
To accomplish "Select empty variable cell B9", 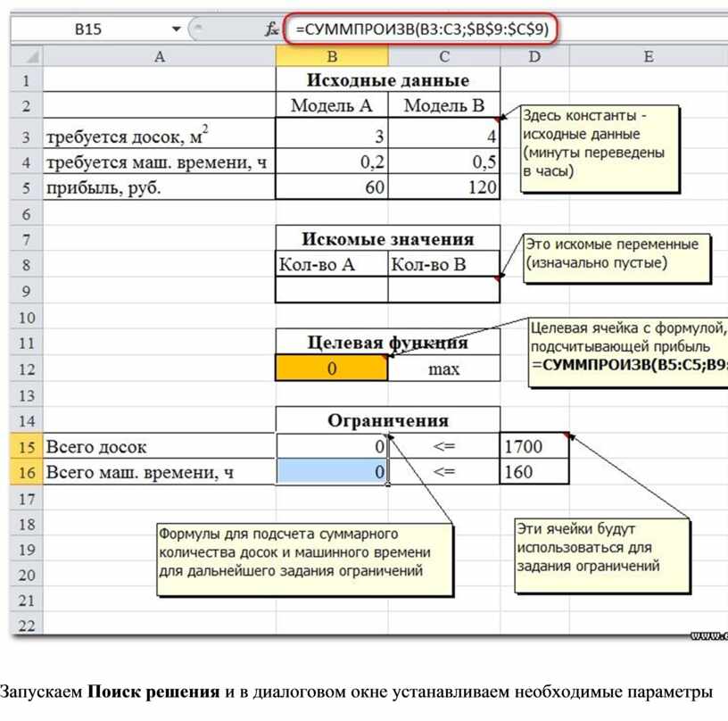I will [332, 290].
